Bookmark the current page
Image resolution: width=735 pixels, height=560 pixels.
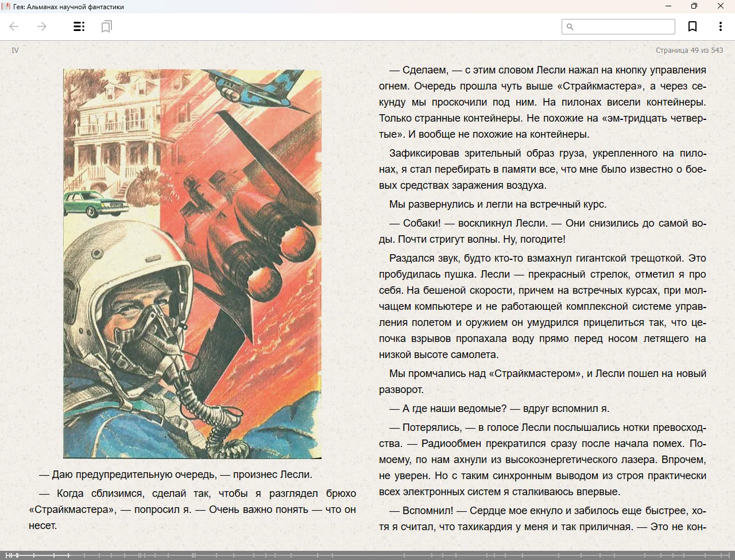point(693,26)
